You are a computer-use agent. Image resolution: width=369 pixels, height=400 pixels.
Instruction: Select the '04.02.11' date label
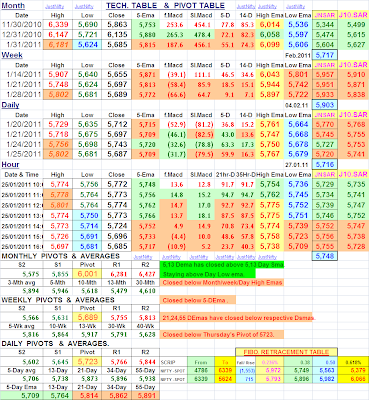tap(298, 105)
